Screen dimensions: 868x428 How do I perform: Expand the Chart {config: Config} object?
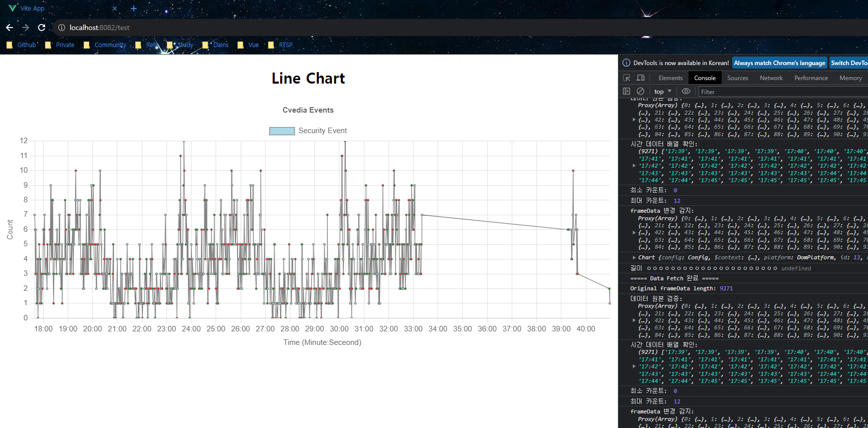(x=634, y=258)
